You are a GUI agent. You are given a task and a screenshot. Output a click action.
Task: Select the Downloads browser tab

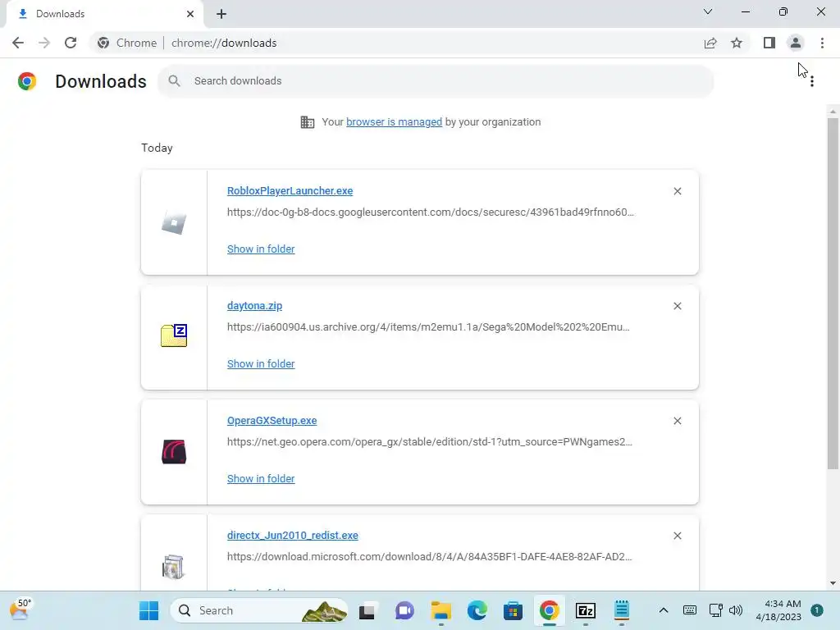[105, 14]
